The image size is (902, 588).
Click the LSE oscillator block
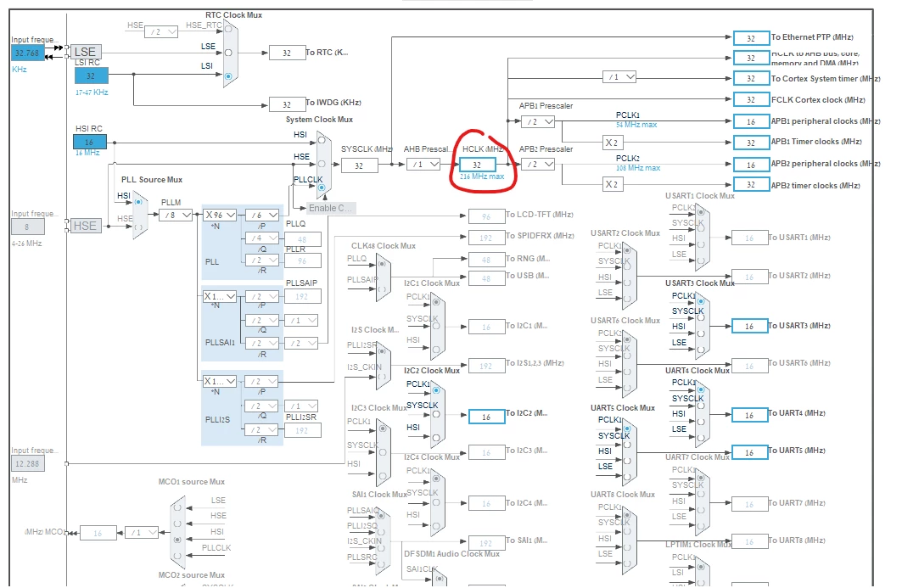click(x=85, y=52)
